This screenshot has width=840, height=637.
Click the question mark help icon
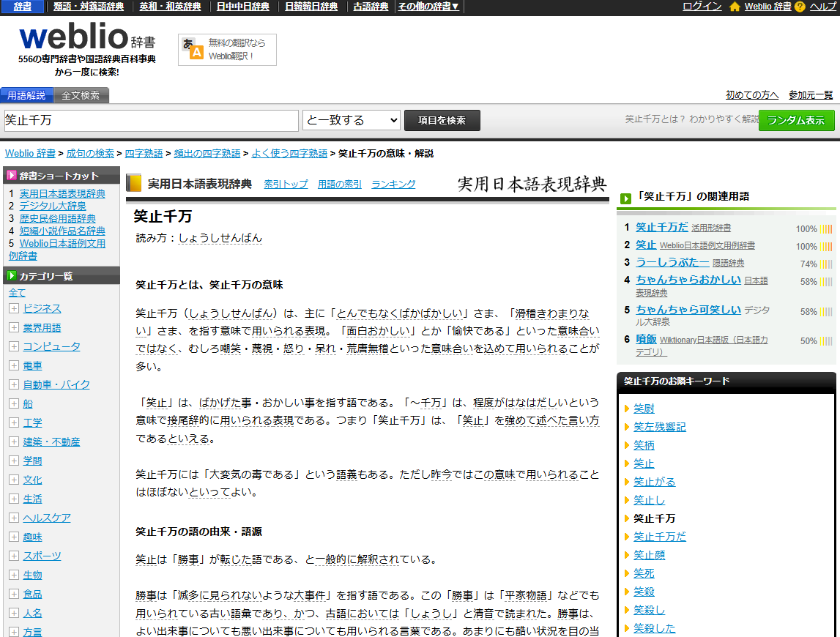tap(800, 7)
